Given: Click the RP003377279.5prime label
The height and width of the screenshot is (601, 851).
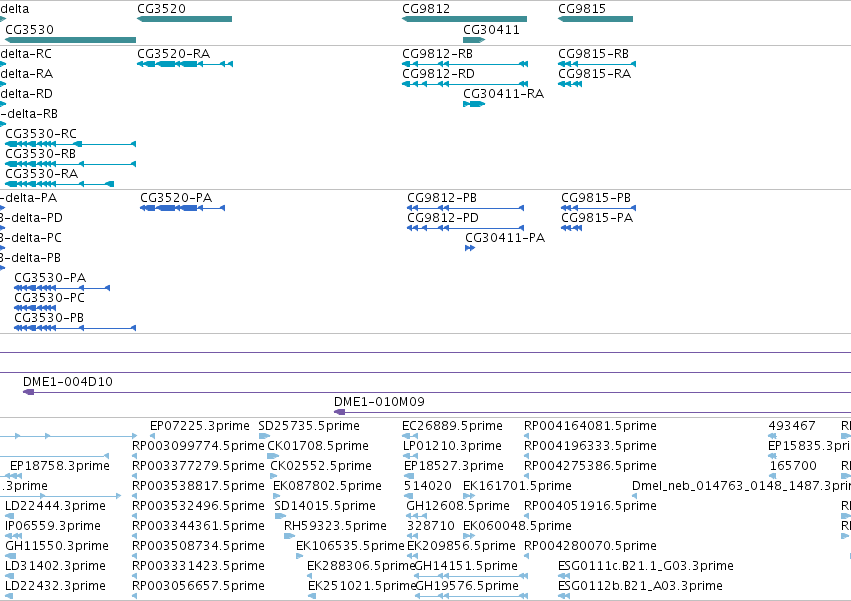Looking at the screenshot, I should (198, 466).
